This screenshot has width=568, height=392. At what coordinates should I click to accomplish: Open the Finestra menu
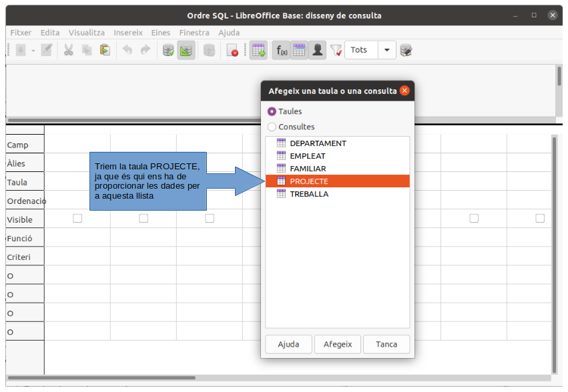coord(194,33)
